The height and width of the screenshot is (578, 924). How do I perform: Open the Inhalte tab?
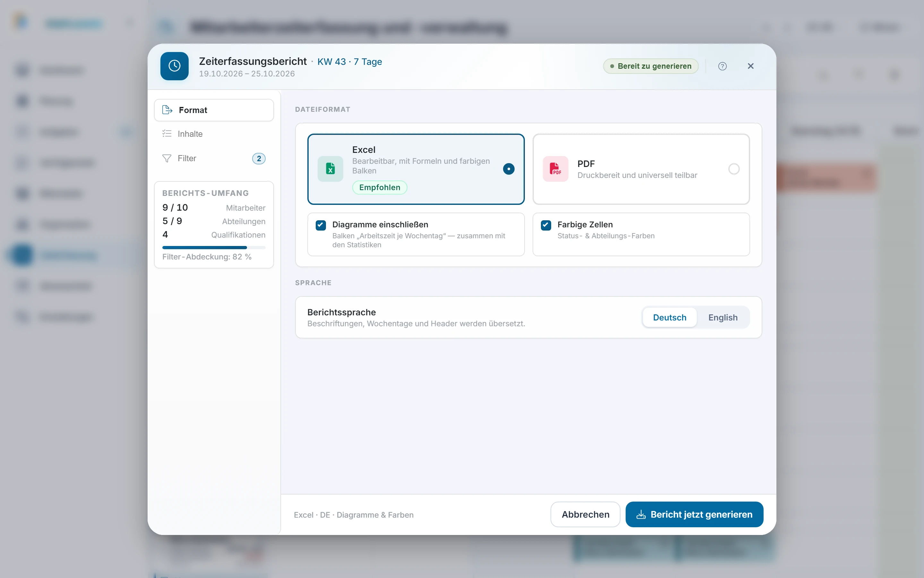[x=214, y=134]
